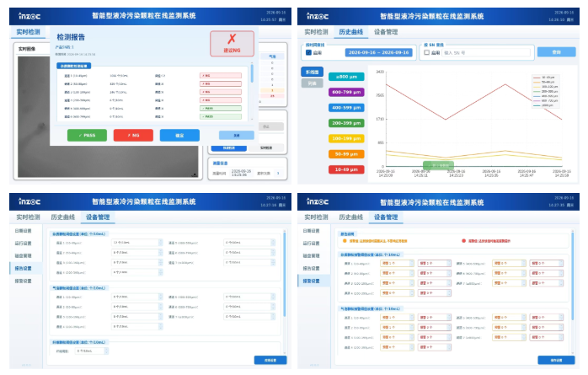Image resolution: width=588 pixels, height=375 pixels.
Task: Select highlighted 报告设置 sidebar item
Action: (25, 268)
